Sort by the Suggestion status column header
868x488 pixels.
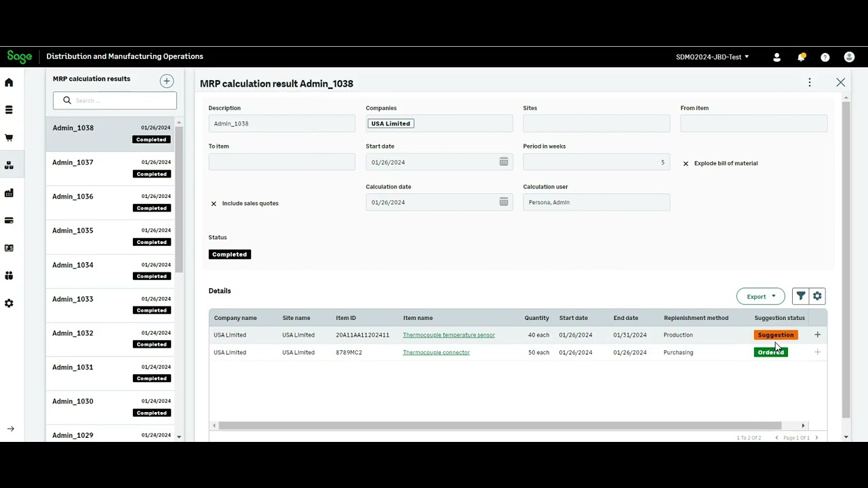coord(779,318)
